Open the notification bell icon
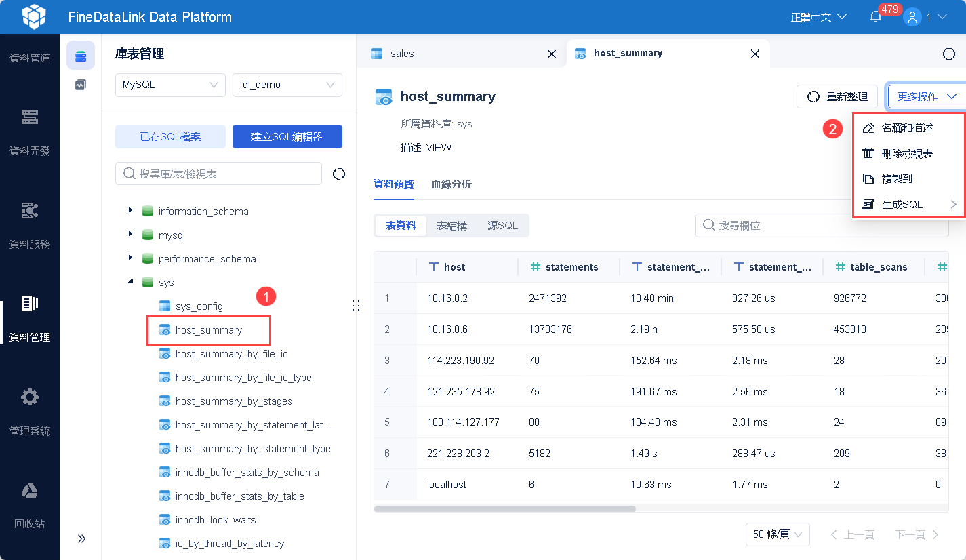 click(x=876, y=17)
